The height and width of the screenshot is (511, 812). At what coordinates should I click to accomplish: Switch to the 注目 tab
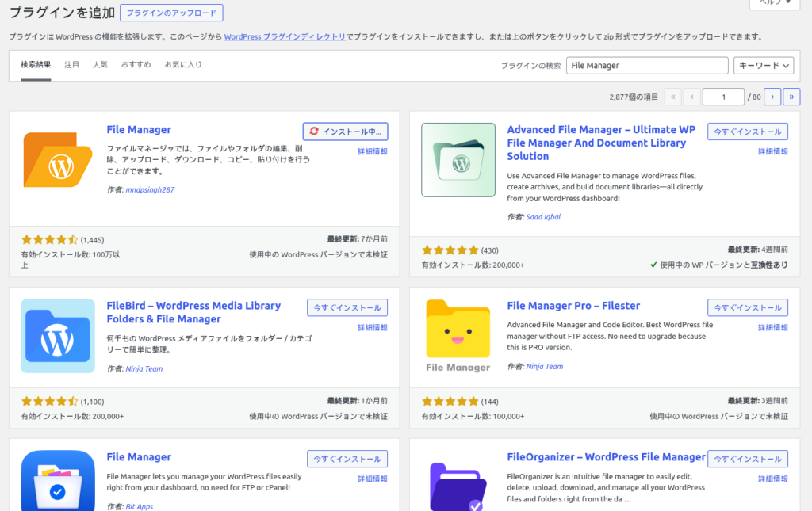tap(71, 65)
